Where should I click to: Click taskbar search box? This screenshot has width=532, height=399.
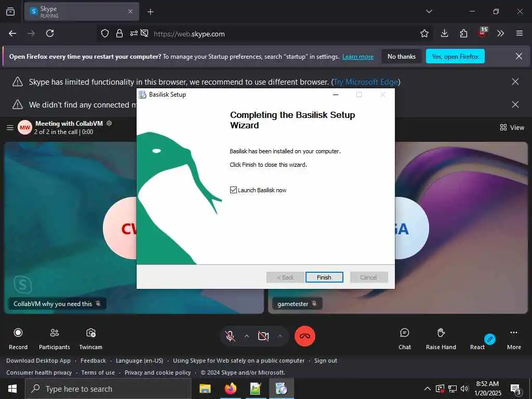(x=108, y=389)
